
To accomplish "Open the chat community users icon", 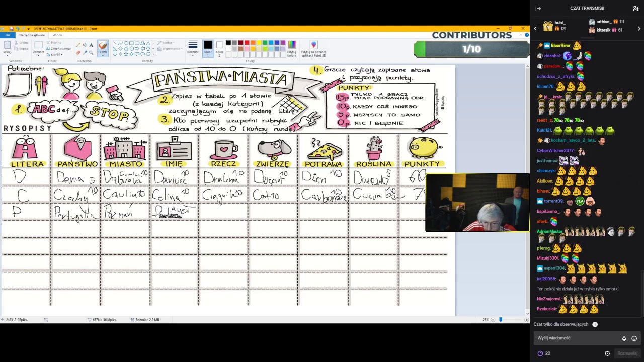I will point(636,8).
